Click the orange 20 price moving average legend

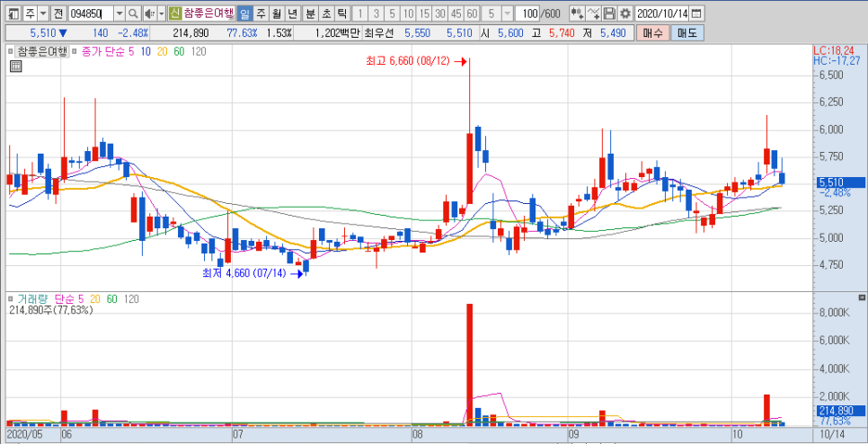pyautogui.click(x=163, y=51)
